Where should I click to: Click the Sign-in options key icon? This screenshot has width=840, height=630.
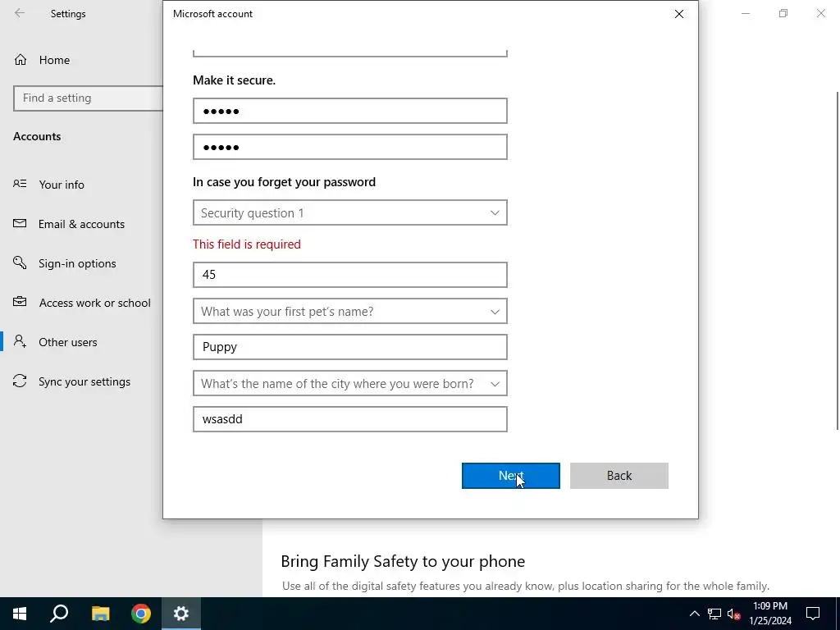tap(20, 262)
